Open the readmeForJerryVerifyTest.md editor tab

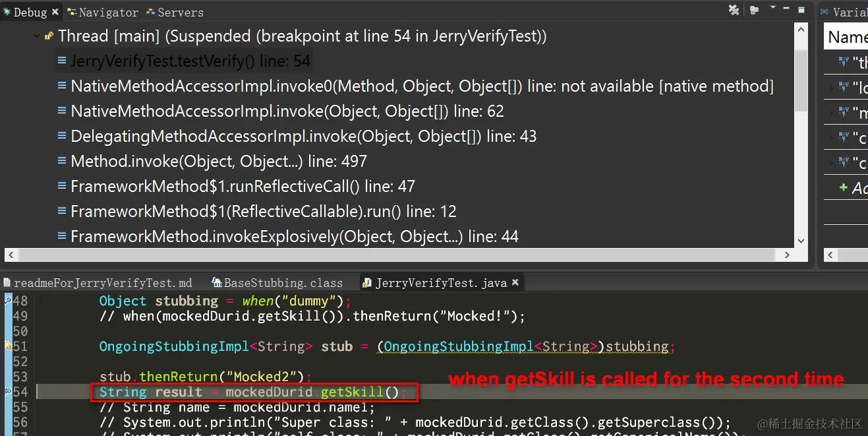tap(98, 283)
